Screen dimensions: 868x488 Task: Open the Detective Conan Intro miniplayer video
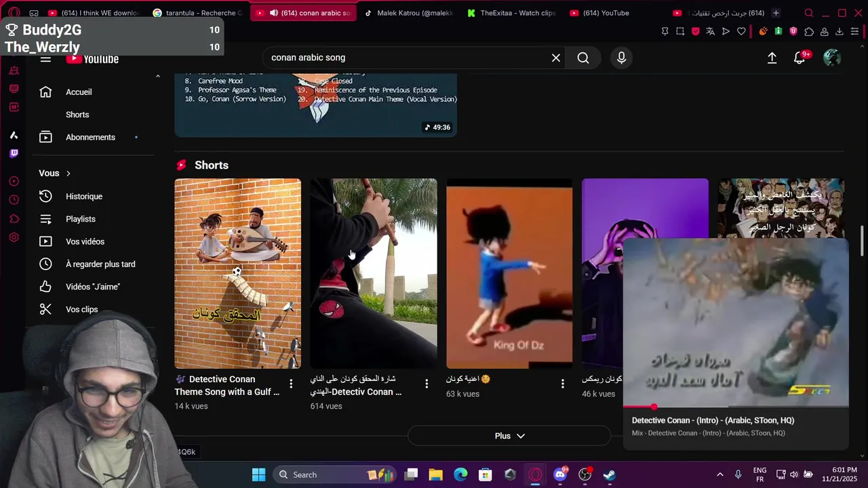click(x=736, y=322)
